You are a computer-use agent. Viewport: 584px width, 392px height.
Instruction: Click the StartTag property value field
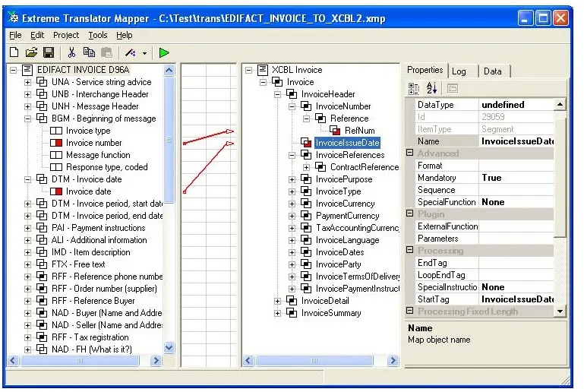516,299
